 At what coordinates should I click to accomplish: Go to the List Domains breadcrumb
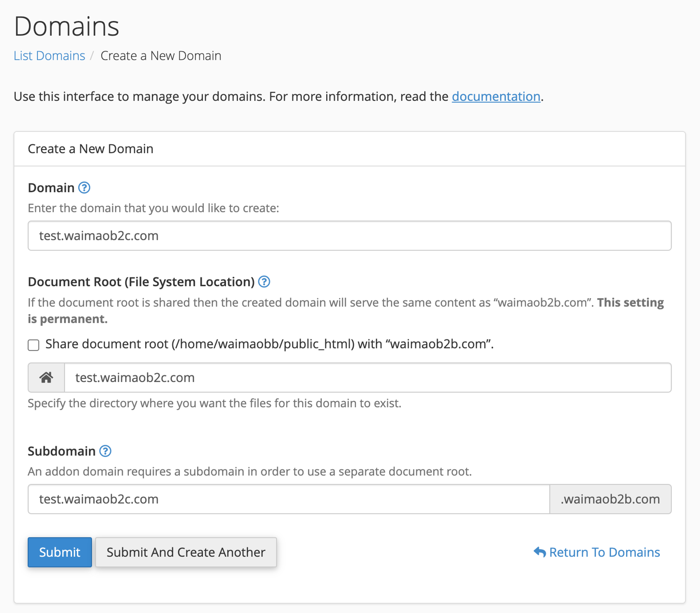click(49, 56)
